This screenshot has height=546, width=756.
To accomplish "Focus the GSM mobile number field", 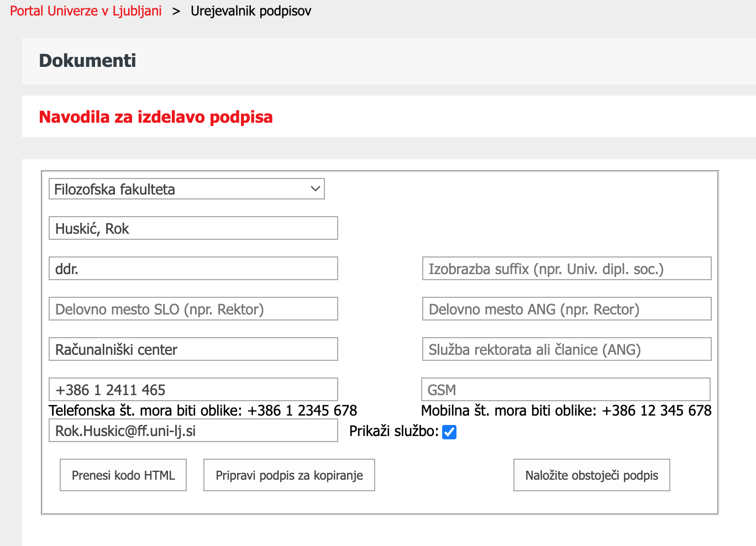I will (x=566, y=390).
